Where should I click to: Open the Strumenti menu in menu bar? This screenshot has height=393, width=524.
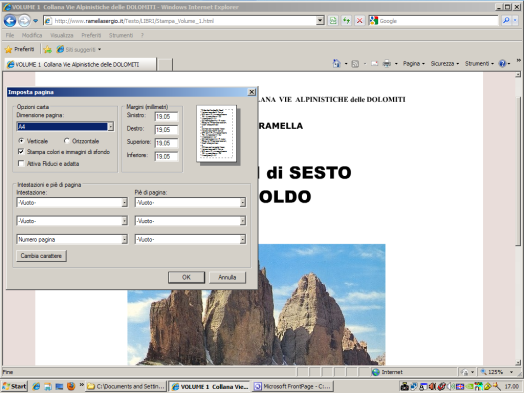(x=121, y=35)
